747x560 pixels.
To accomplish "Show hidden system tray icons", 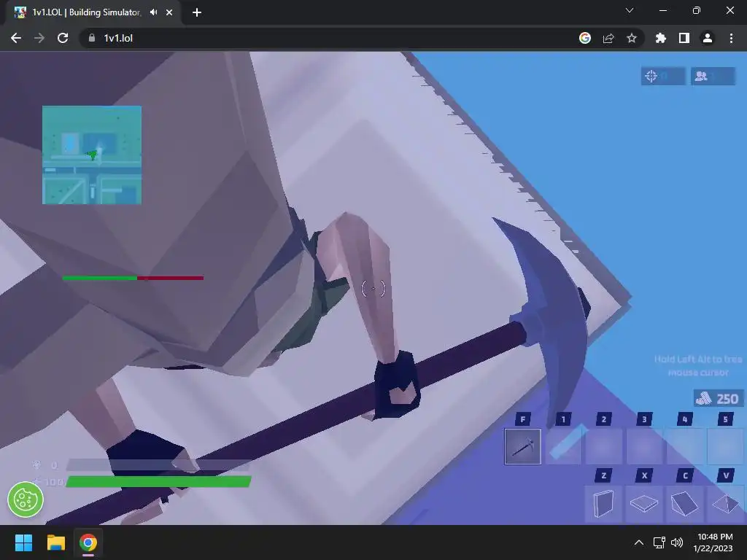I will pos(639,542).
